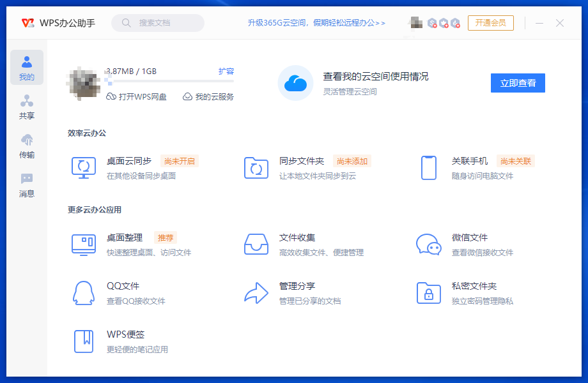
Task: Close the WPS办公助手 window
Action: 559,23
